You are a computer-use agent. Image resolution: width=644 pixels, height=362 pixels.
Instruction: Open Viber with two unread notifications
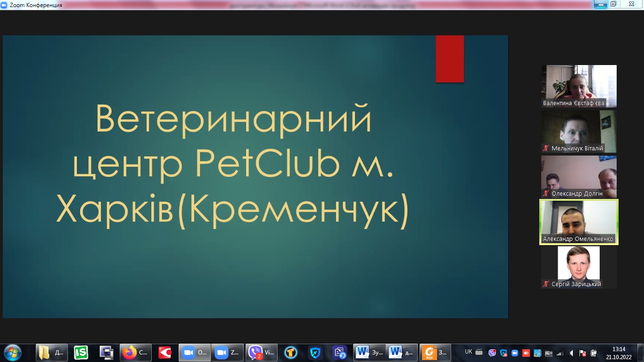262,353
